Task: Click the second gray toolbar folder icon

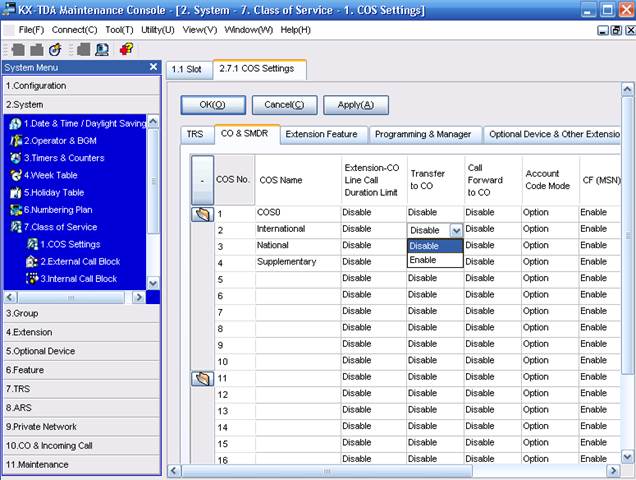Action: (37, 50)
